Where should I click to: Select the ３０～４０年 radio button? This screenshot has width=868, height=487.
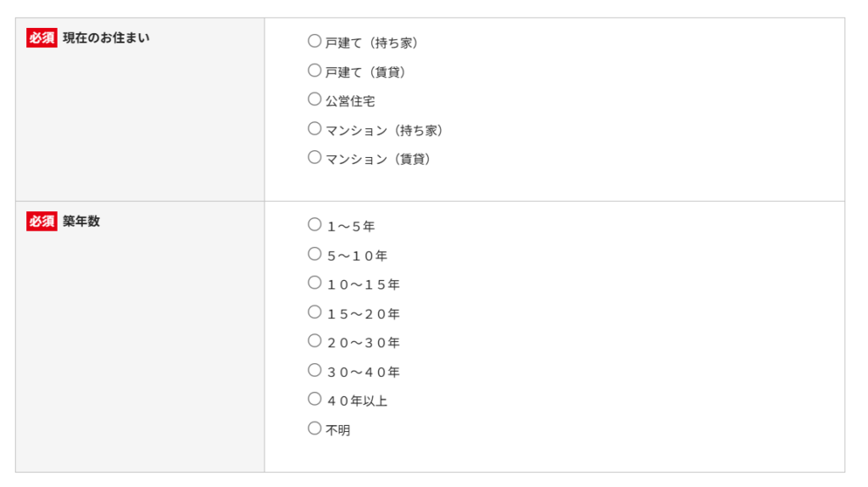coord(314,370)
